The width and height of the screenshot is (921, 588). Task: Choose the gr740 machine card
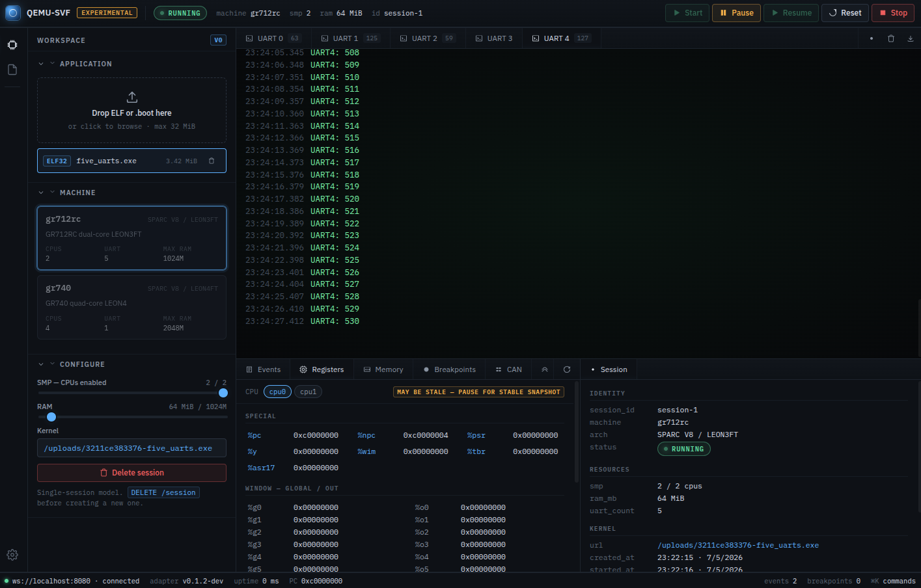[131, 307]
